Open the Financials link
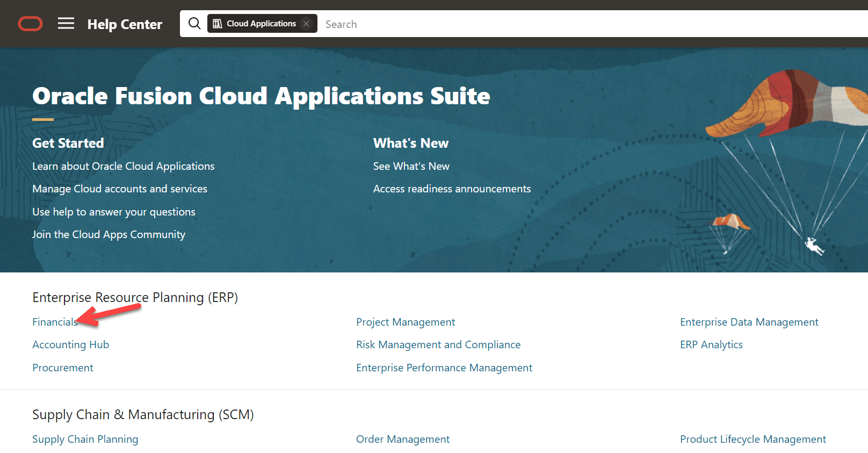 click(x=55, y=322)
